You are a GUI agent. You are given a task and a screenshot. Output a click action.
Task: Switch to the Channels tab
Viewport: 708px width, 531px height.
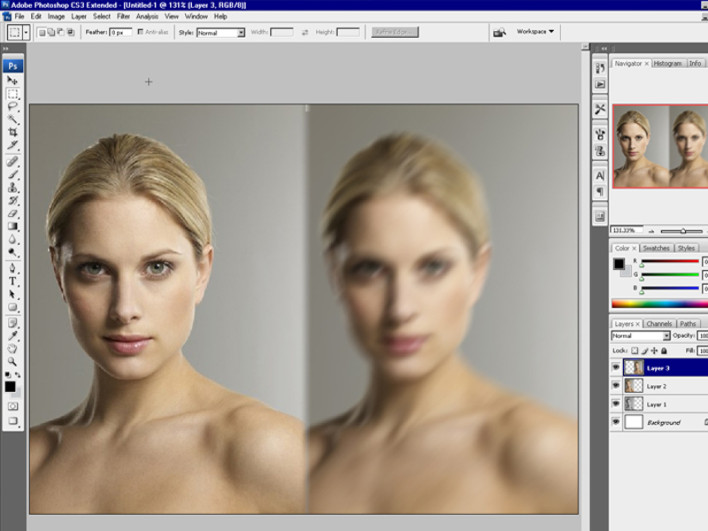[x=659, y=324]
